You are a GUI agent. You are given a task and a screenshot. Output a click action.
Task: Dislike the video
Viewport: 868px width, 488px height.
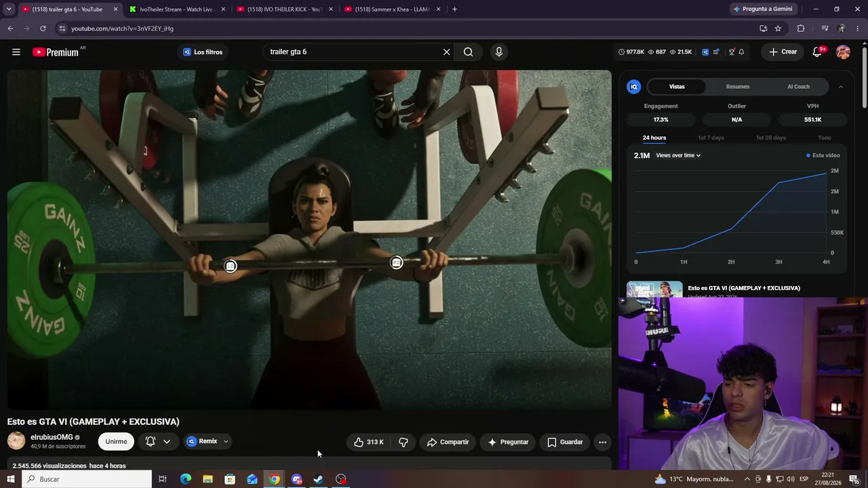(x=403, y=442)
